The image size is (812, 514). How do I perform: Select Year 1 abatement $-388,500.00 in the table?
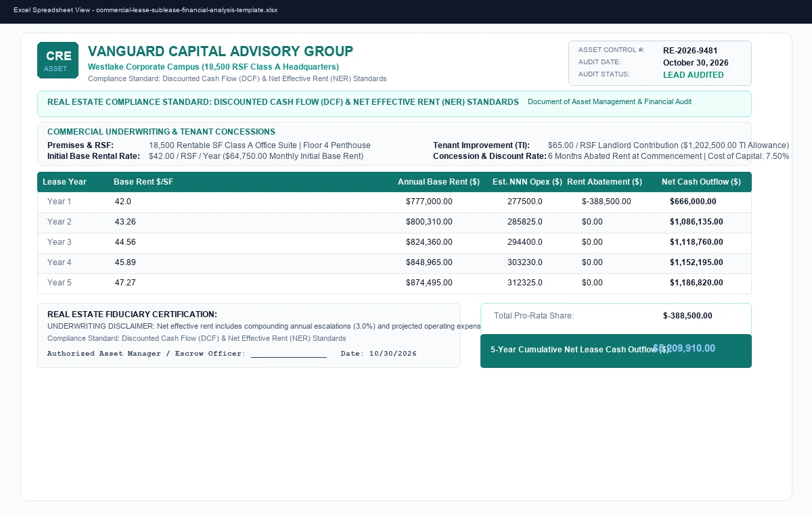point(606,202)
